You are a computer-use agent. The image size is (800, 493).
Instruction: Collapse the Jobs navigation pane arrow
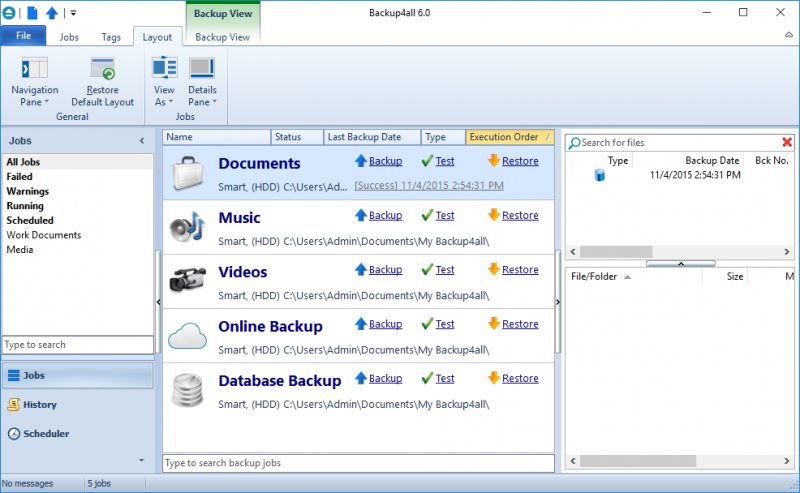[142, 141]
